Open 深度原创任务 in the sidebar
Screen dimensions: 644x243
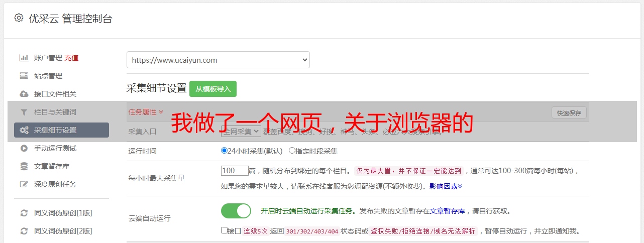click(x=55, y=184)
